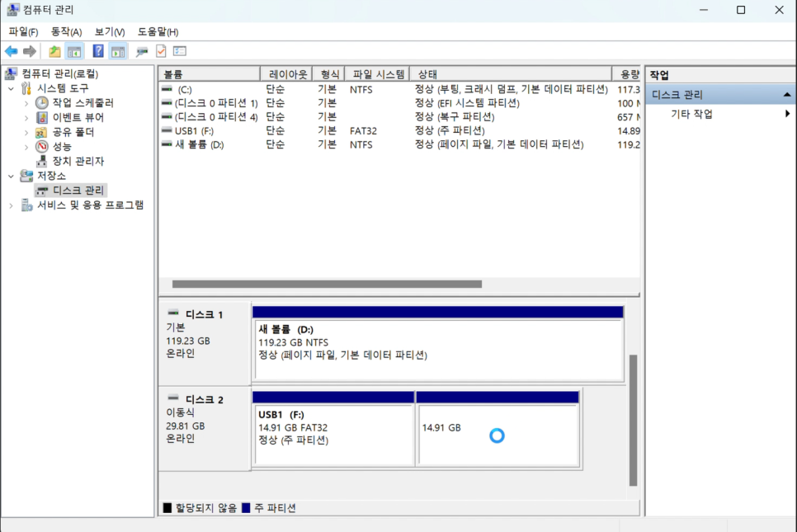Select 이벤트 뷰어 in the tree
This screenshot has width=797, height=532.
78,118
